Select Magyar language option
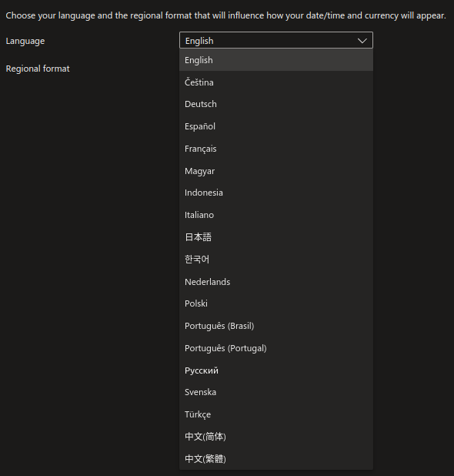454x476 pixels. (x=276, y=171)
